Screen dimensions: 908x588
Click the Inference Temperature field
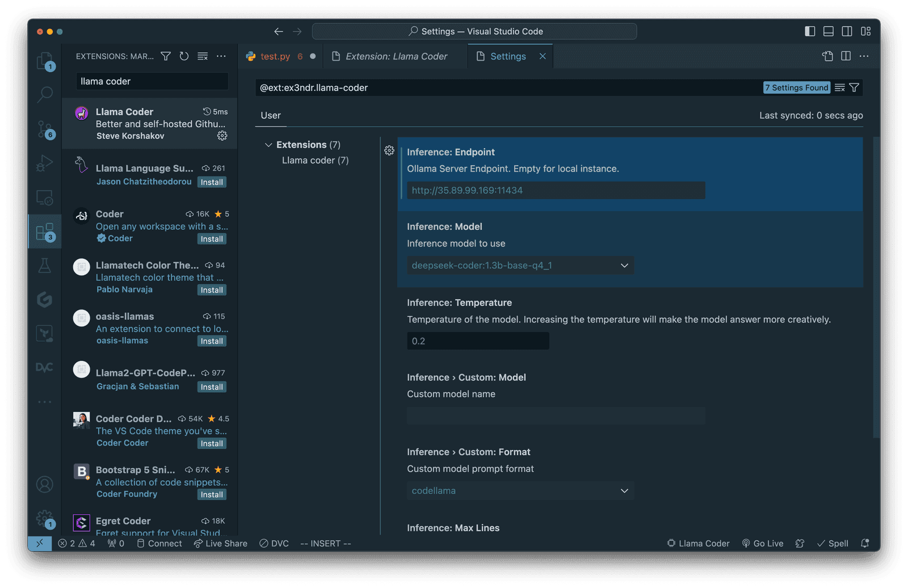tap(478, 341)
